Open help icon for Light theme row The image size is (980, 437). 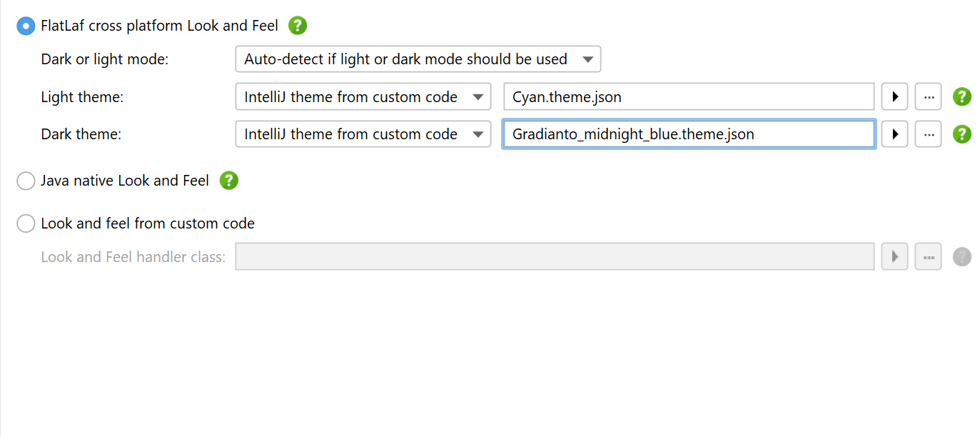(962, 96)
